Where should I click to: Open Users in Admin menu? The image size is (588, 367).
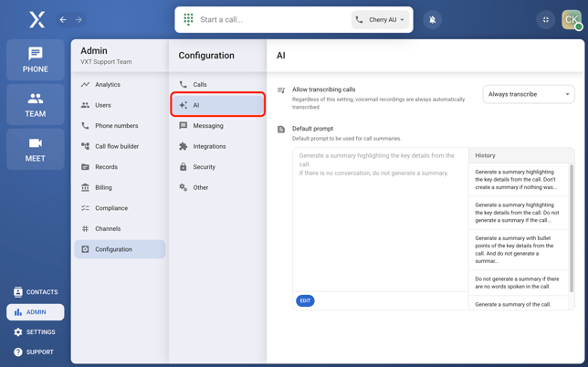(x=120, y=105)
